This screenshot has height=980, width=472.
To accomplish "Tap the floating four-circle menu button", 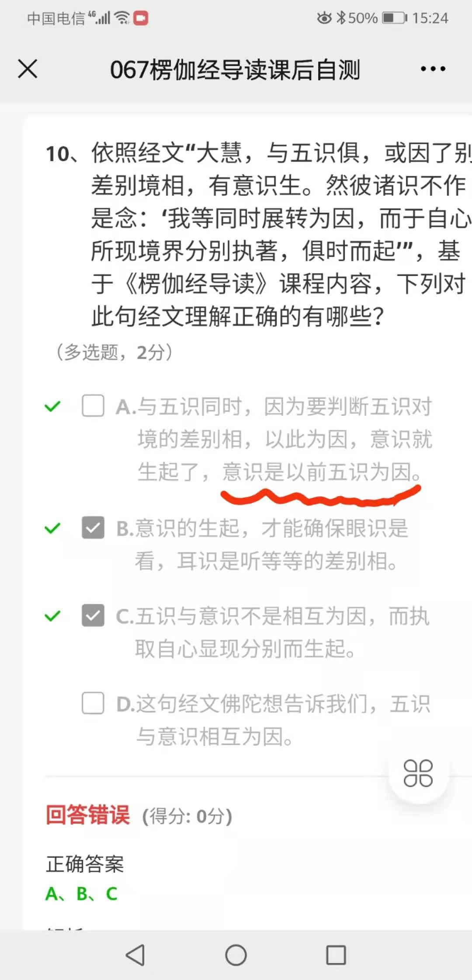I will pos(418,773).
